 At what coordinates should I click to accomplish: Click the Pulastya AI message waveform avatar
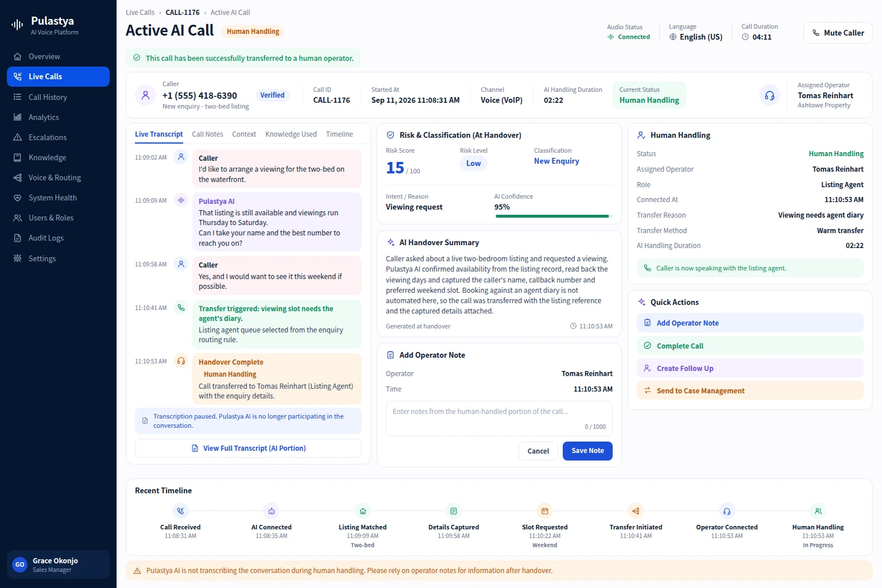point(181,200)
